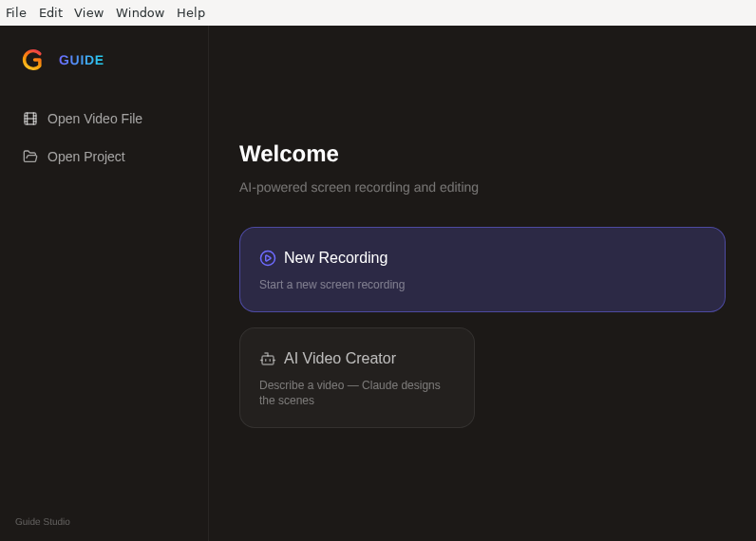Open the AI Video Creator card
Viewport: 756px width, 541px height.
point(357,378)
